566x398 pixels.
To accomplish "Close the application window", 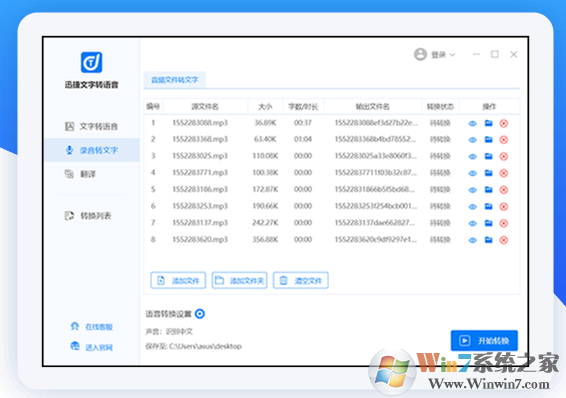I will (514, 54).
